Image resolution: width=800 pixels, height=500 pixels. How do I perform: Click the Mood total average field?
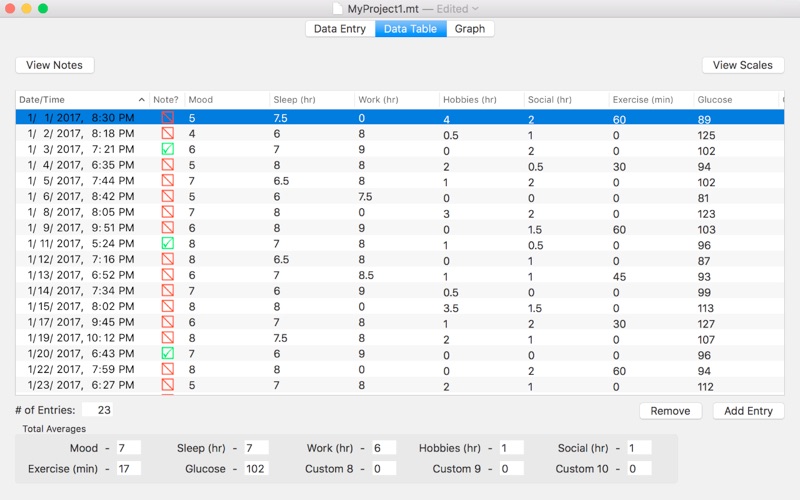(x=128, y=448)
